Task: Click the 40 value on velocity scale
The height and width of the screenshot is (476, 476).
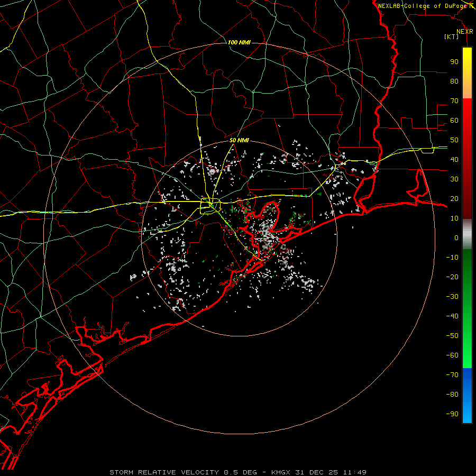Action: pos(454,159)
